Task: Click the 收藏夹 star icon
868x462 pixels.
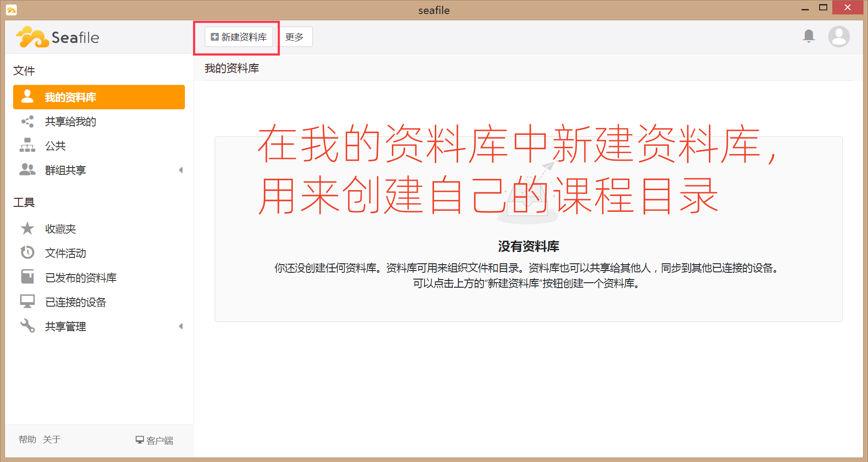Action: 27,229
